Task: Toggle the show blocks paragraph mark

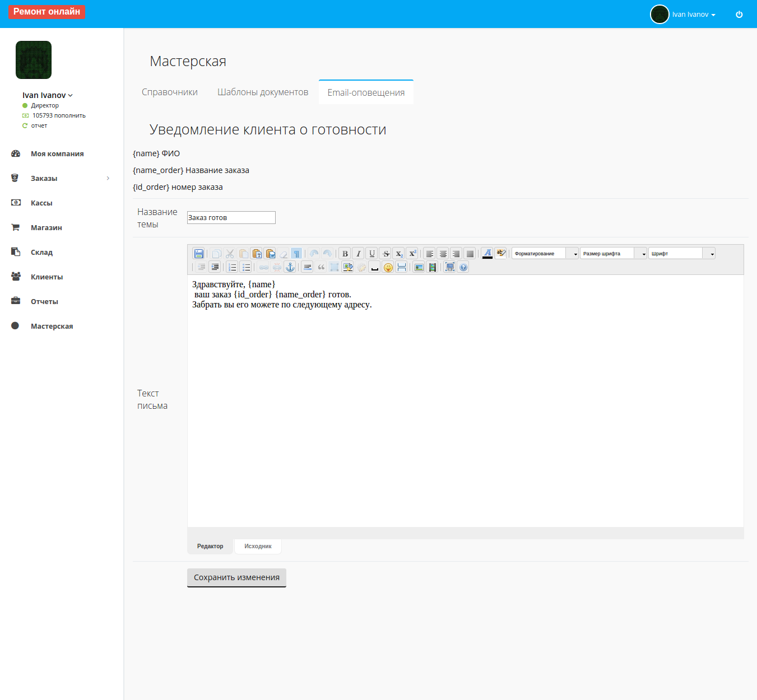Action: [297, 254]
